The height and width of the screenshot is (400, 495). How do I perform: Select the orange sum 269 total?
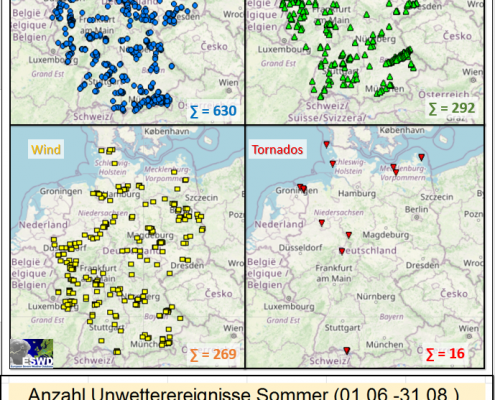point(213,354)
